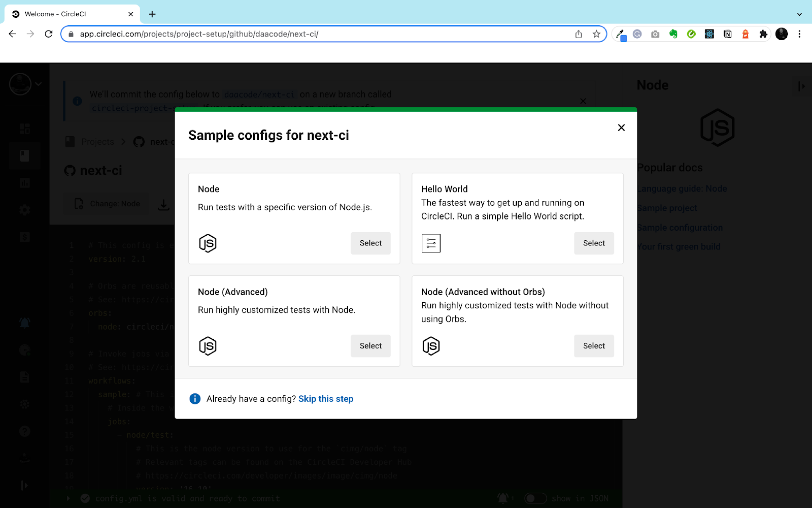The image size is (812, 508).
Task: Open notifications via the bell icon
Action: (x=24, y=322)
